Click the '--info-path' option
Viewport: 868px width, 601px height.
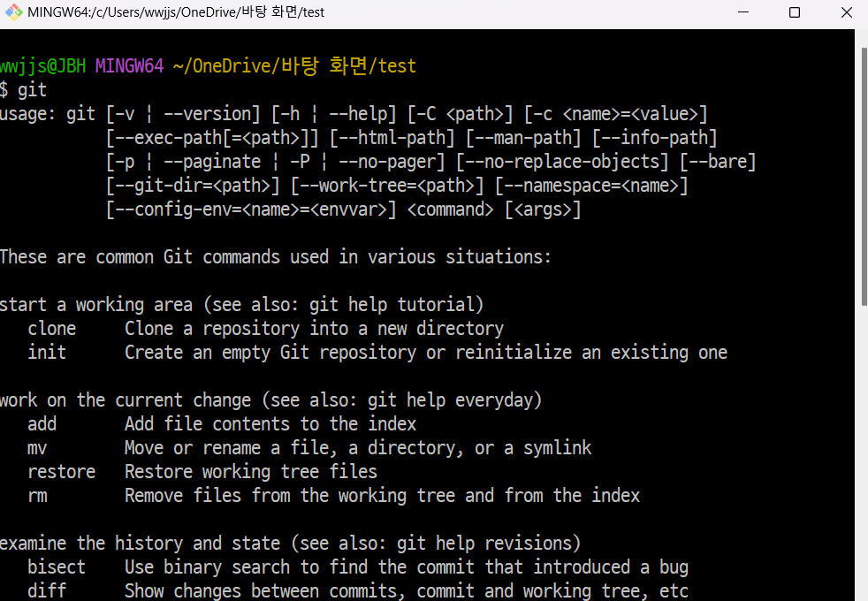click(x=655, y=138)
